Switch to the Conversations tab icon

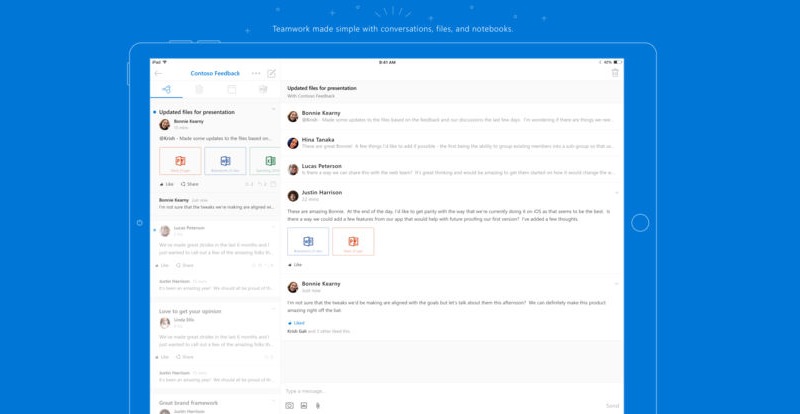point(166,89)
